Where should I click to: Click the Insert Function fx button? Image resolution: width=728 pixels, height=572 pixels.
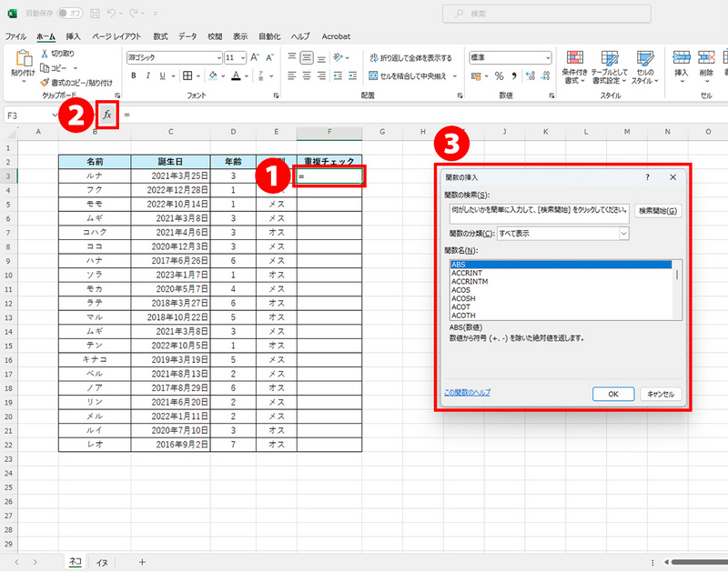[107, 115]
